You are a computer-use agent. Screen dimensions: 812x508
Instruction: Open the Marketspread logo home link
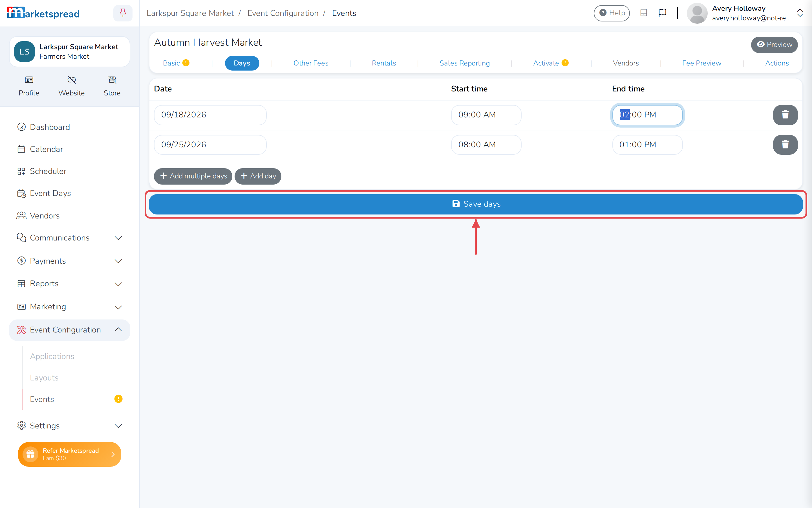(x=43, y=14)
